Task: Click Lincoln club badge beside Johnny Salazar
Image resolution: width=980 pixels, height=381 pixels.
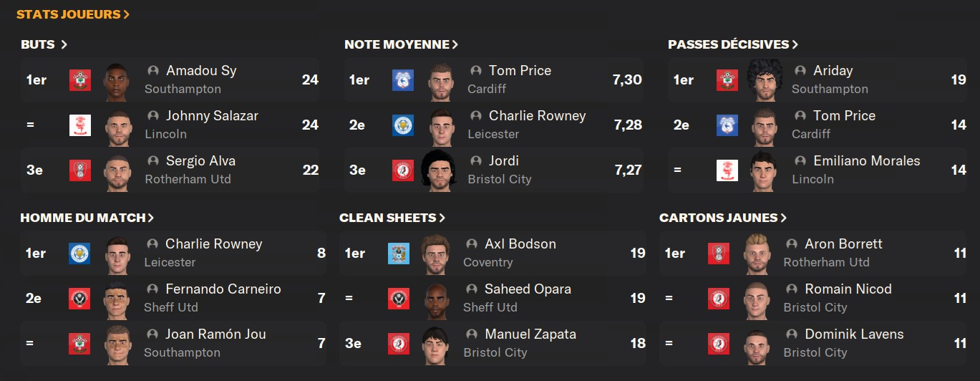Action: (80, 125)
